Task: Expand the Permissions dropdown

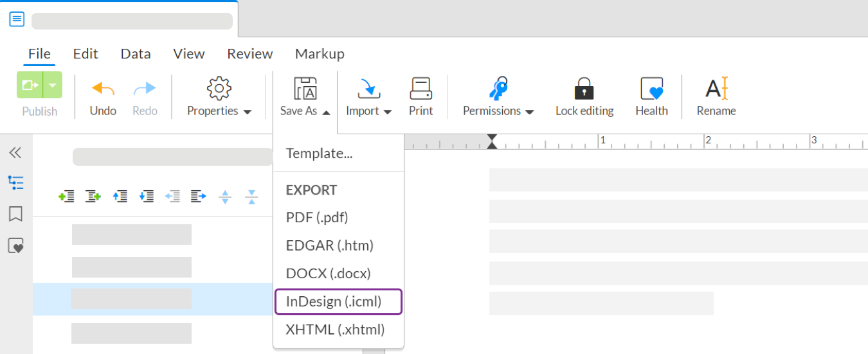Action: 498,111
